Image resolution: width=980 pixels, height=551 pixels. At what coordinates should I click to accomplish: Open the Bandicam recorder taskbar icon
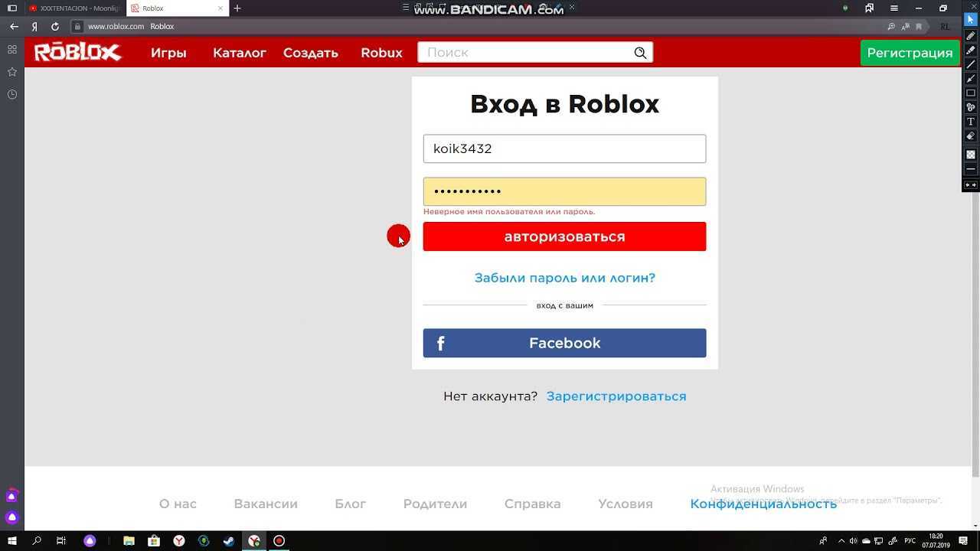click(279, 541)
